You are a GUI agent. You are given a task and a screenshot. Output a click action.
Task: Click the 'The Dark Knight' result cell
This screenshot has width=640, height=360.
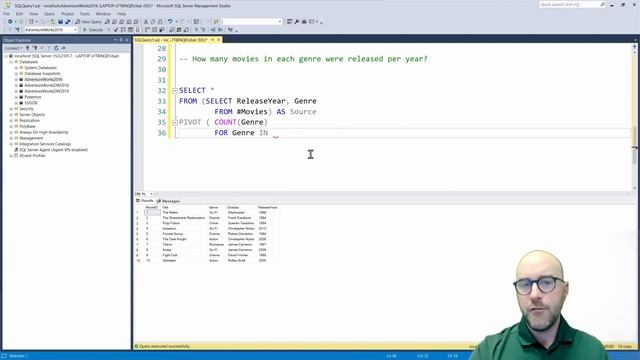tap(184, 239)
